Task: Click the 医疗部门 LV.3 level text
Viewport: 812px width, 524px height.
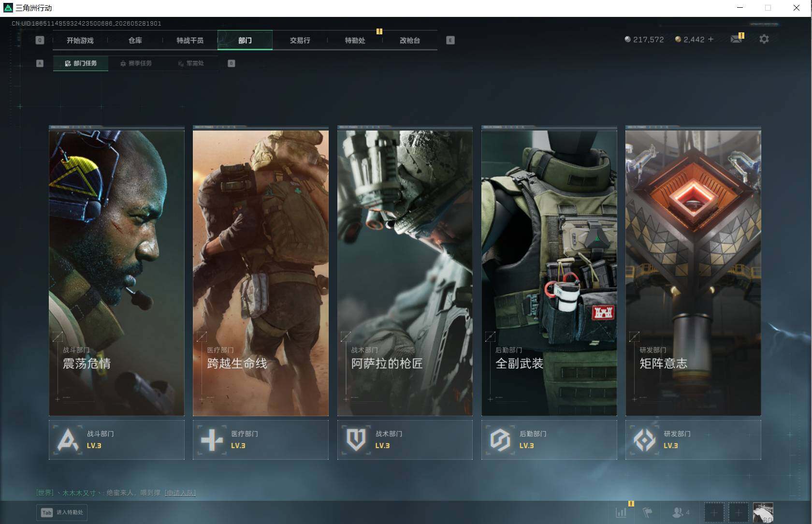Action: pyautogui.click(x=238, y=446)
